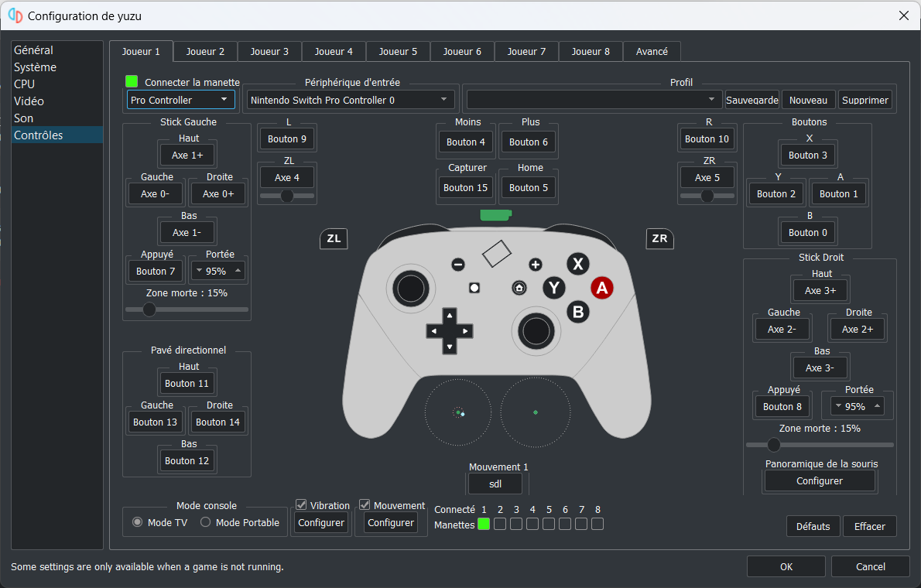Screen dimensions: 921x588
Task: Toggle the green Connecter la manette indicator
Action: tap(132, 81)
